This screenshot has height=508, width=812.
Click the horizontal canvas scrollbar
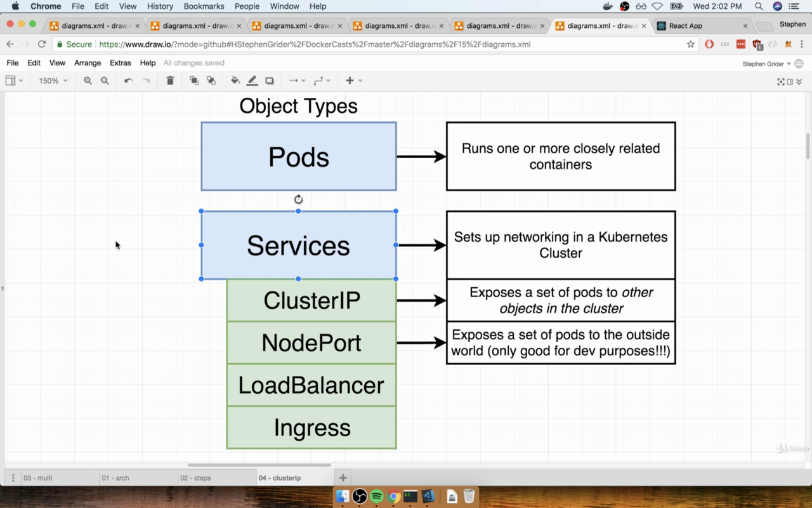[x=259, y=465]
